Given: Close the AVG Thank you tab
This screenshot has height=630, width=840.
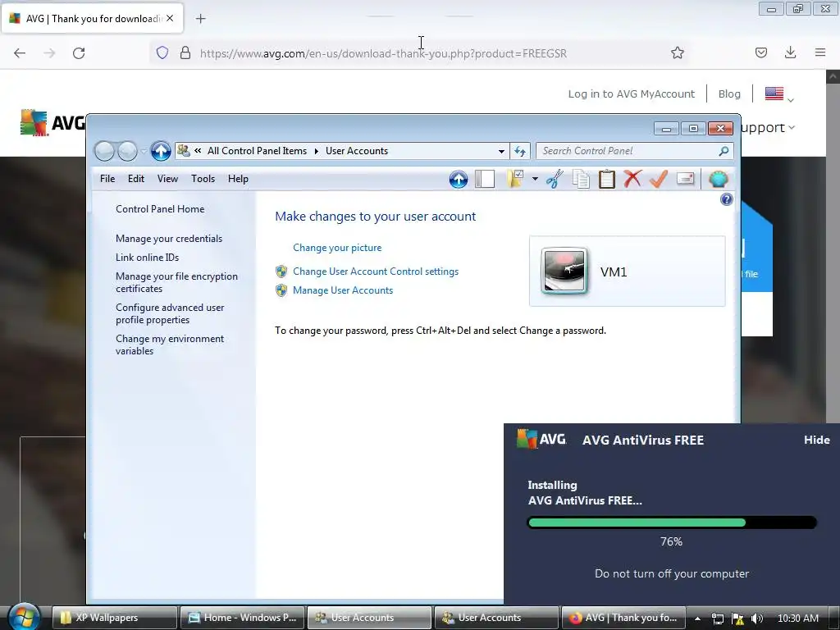Looking at the screenshot, I should [170, 18].
